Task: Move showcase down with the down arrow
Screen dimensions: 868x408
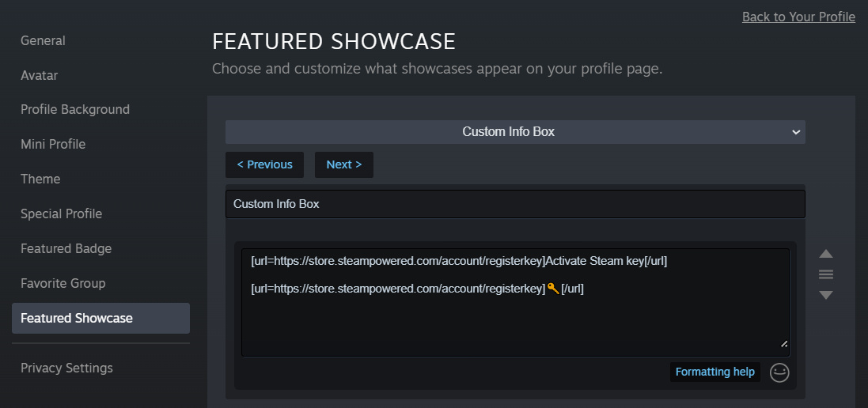Action: 826,295
